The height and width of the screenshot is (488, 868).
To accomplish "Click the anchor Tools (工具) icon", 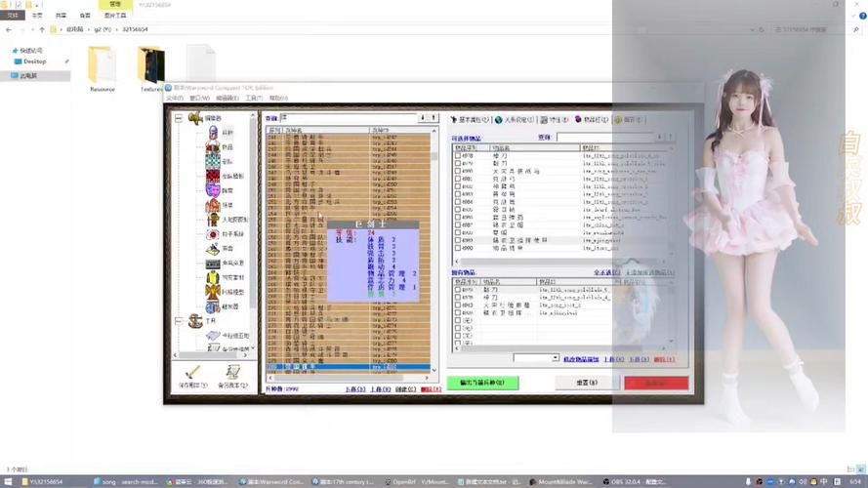I will click(195, 321).
